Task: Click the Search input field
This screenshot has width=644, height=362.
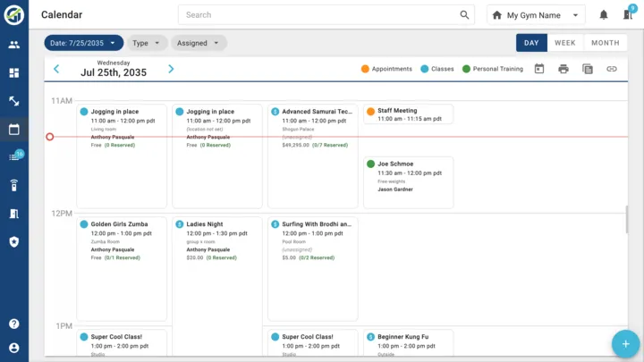Action: click(326, 15)
